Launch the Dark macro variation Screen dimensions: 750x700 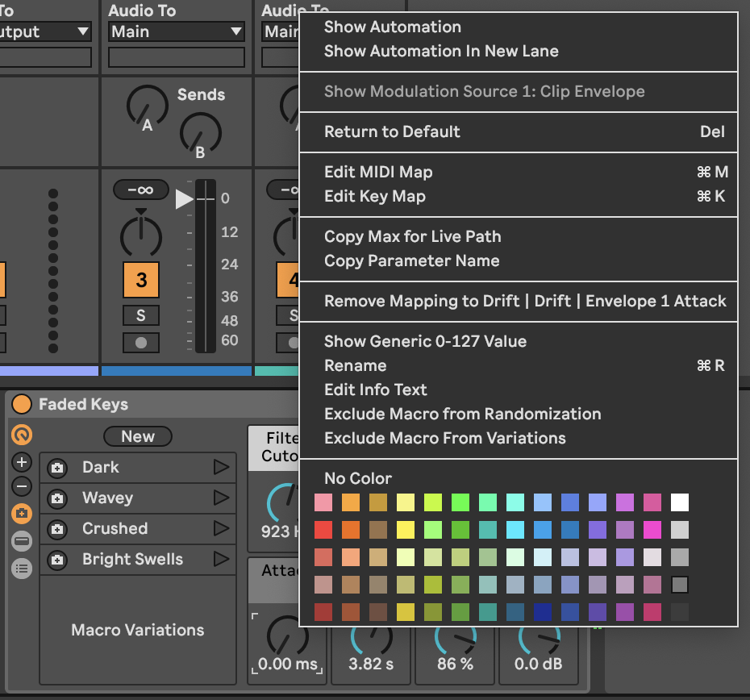point(221,467)
